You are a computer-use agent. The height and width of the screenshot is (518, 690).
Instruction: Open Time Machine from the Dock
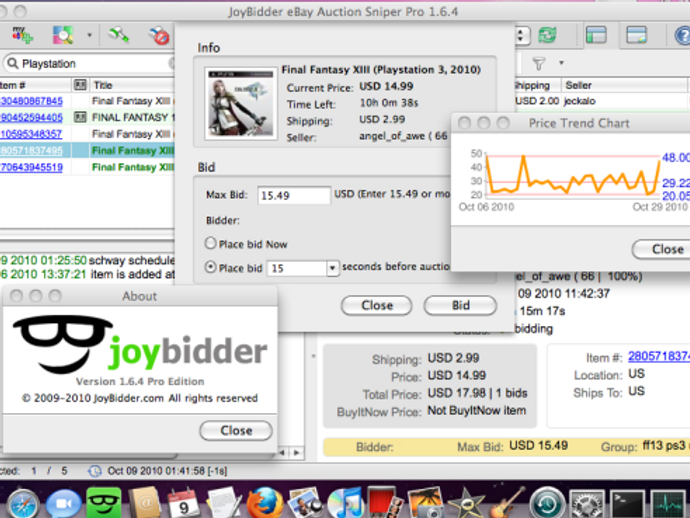547,503
